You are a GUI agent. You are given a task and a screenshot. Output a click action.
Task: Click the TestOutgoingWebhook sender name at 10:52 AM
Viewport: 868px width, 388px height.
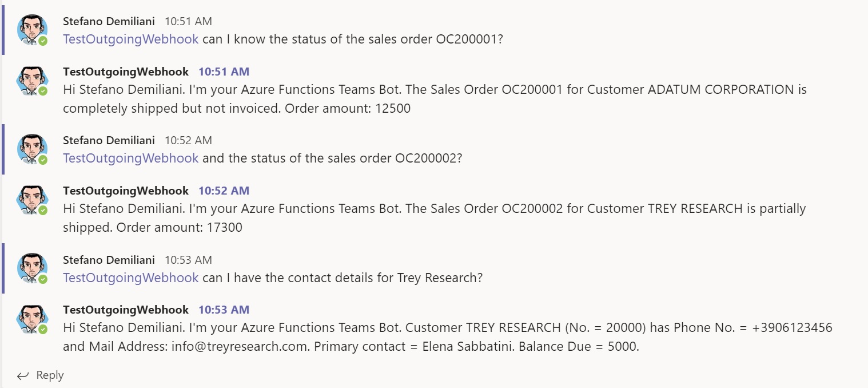pos(125,191)
